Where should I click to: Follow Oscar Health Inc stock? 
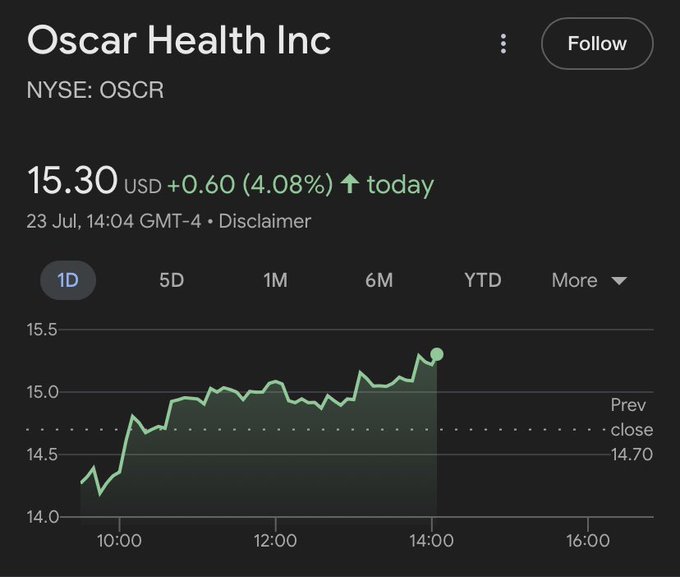click(x=596, y=44)
